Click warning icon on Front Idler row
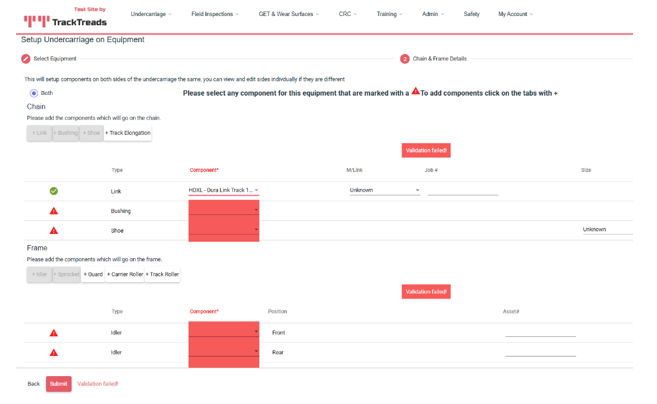The height and width of the screenshot is (404, 657). point(54,333)
